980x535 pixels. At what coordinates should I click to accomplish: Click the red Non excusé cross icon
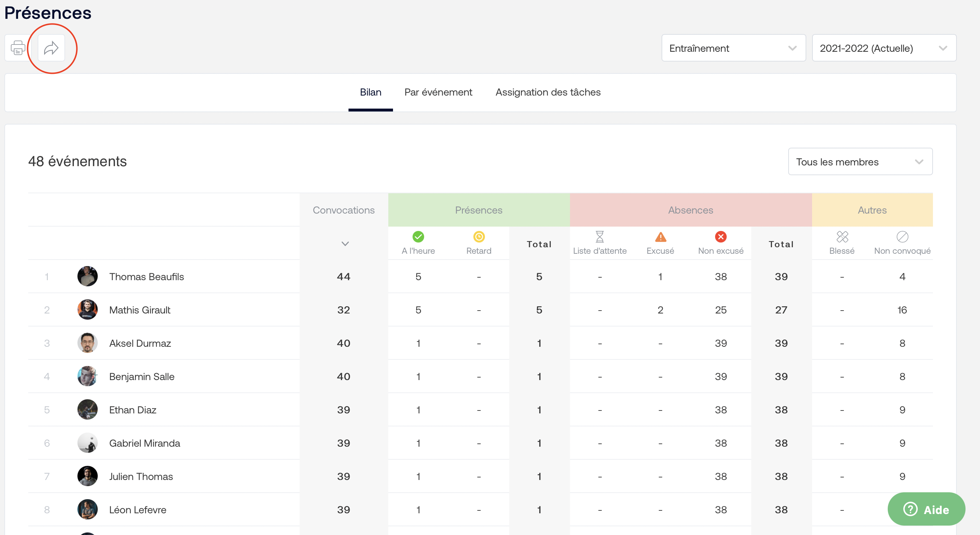[721, 237]
